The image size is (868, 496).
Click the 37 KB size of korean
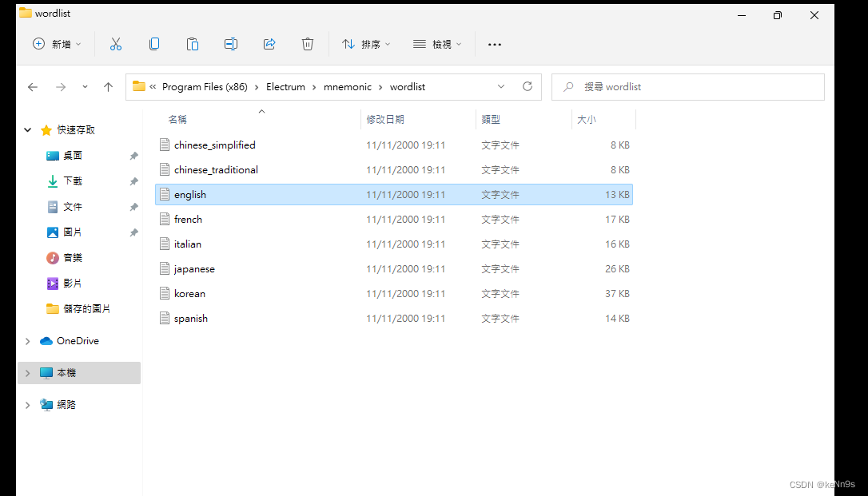pos(617,294)
